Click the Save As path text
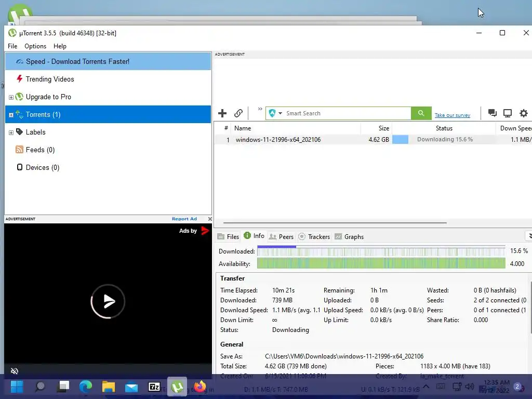 (344, 356)
